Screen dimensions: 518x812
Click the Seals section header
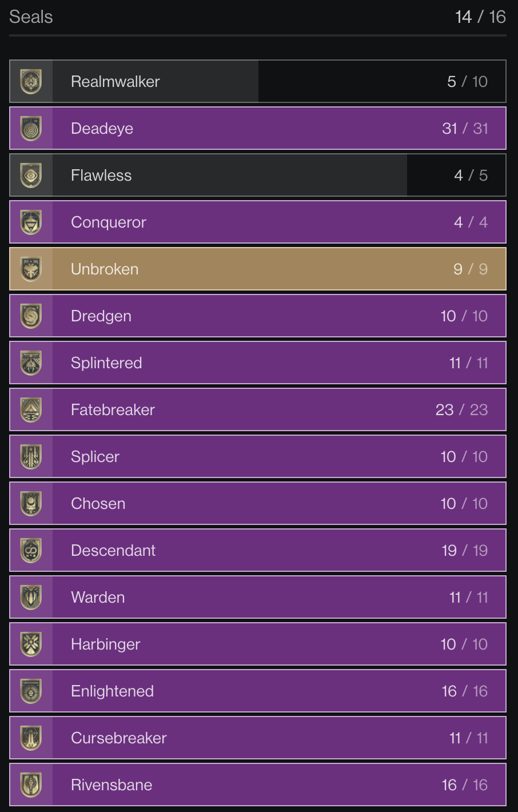[31, 17]
